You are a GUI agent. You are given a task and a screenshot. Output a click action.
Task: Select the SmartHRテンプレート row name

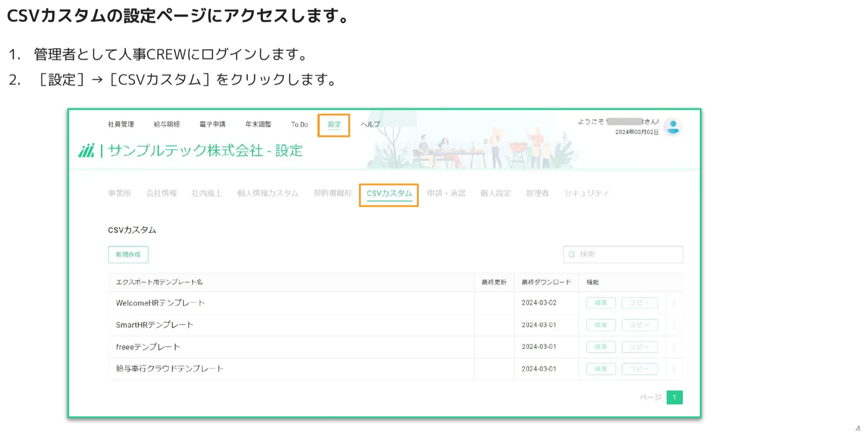[x=155, y=325]
